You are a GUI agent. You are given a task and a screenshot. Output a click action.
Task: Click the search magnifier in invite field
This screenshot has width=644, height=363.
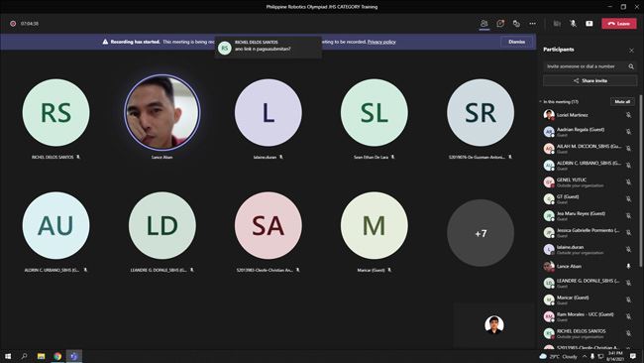click(631, 66)
